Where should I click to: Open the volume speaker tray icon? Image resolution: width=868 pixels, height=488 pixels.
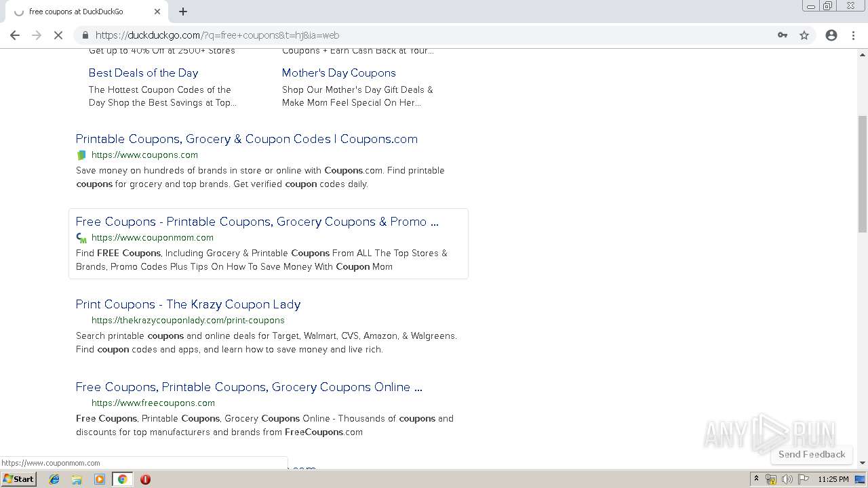tap(787, 479)
